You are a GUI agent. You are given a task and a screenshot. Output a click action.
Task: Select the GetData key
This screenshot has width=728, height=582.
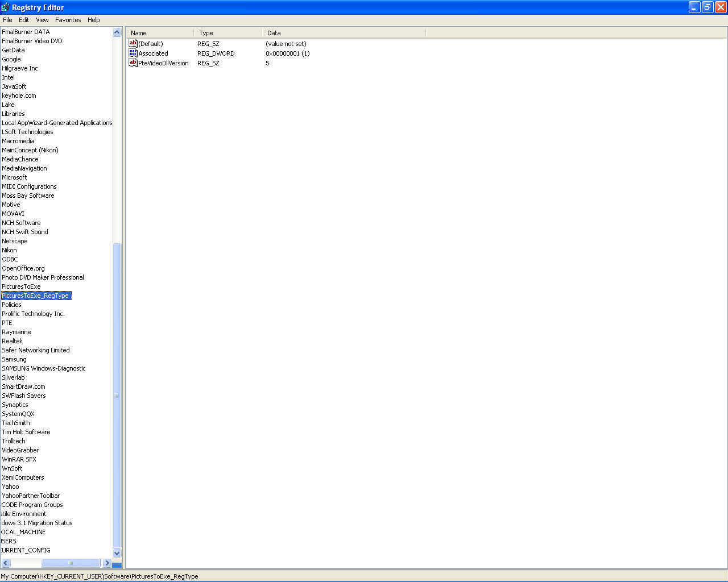(x=13, y=50)
